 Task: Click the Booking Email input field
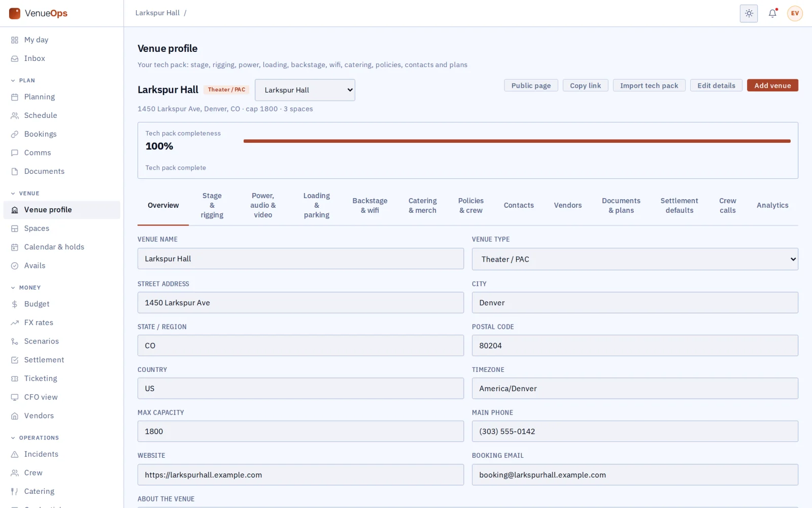coord(635,474)
